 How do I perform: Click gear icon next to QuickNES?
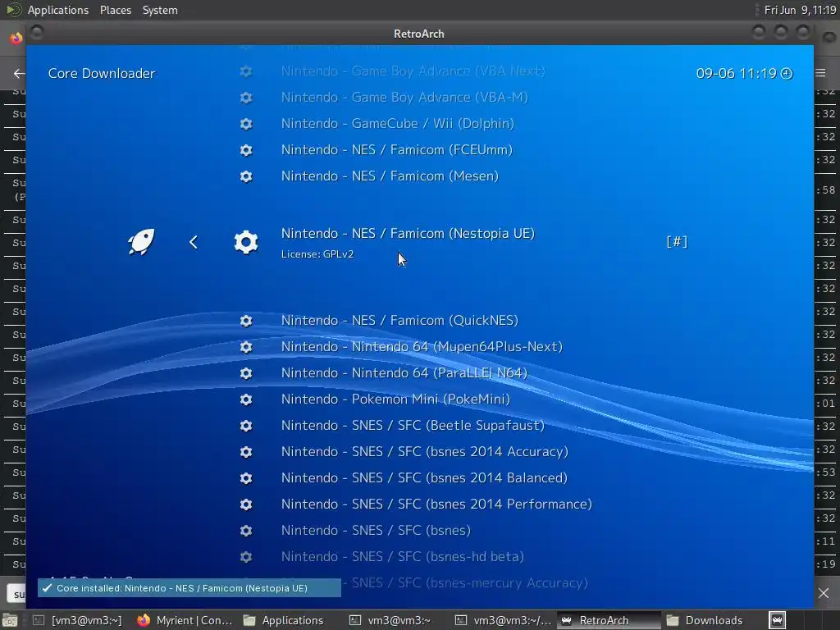click(x=246, y=321)
